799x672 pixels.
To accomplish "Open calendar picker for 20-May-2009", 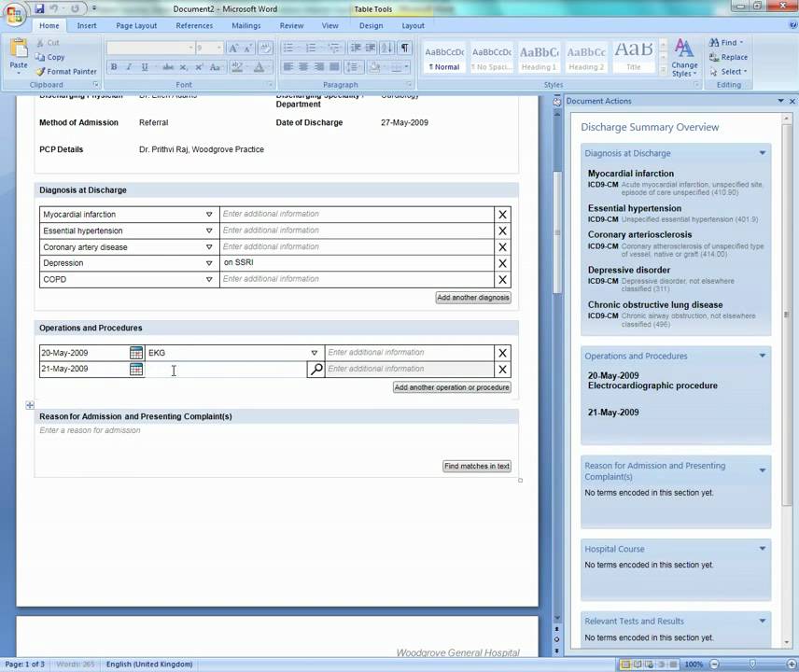I will (x=136, y=353).
